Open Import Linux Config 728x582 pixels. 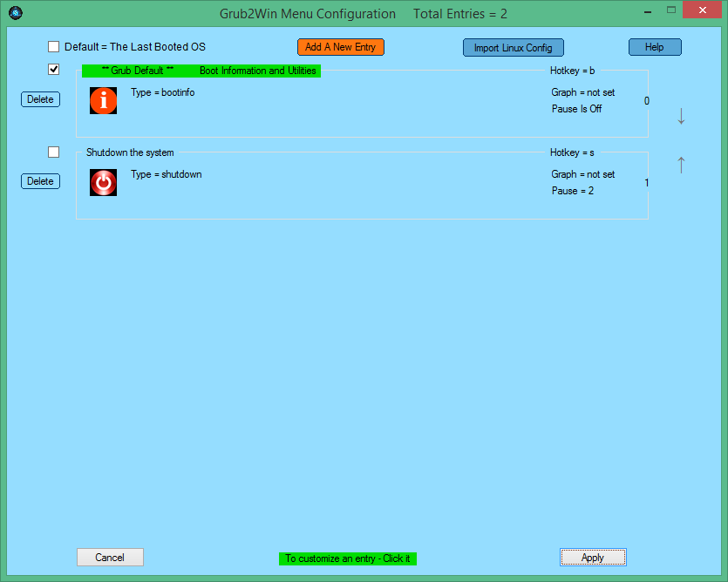(x=514, y=48)
